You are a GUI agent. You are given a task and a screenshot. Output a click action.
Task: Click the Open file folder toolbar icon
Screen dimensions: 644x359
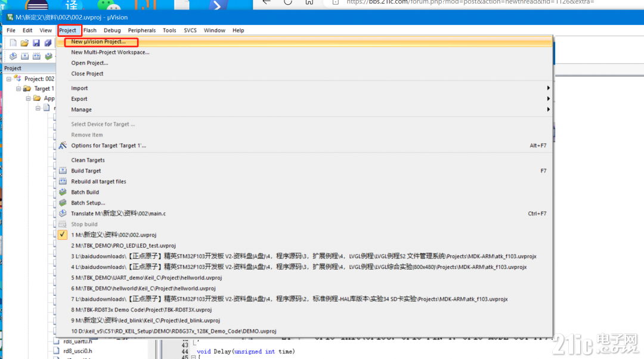[24, 43]
